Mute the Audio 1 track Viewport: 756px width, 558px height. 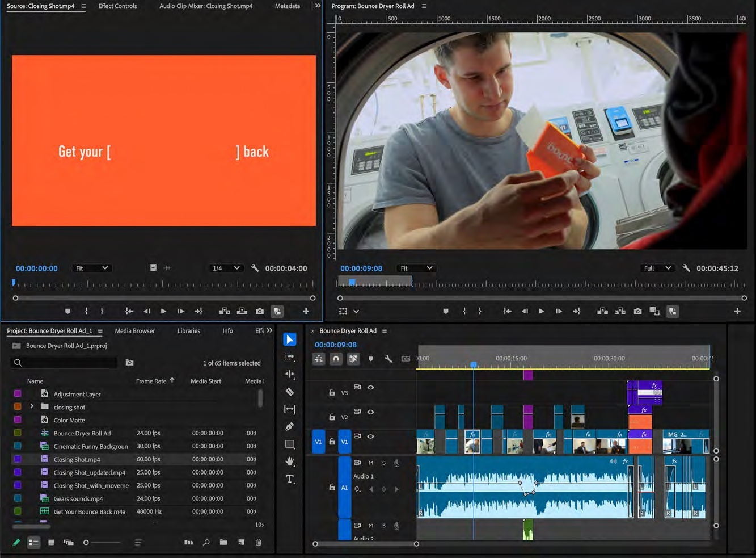pos(371,463)
